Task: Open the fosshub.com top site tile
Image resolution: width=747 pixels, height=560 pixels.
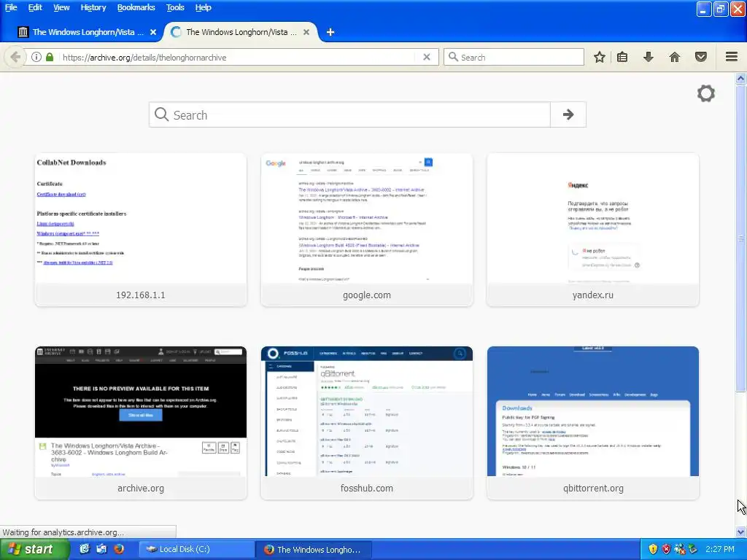Action: click(x=367, y=423)
